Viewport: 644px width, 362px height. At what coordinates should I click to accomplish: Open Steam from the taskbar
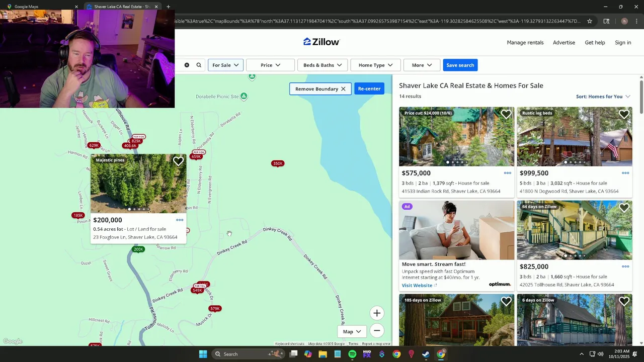coord(426,354)
